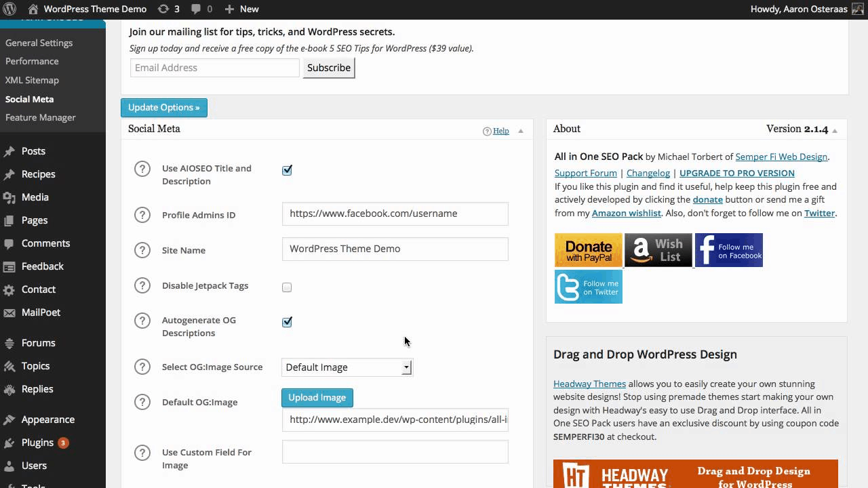This screenshot has height=488, width=868.
Task: Click the Default OG:Image URL field
Action: pyautogui.click(x=395, y=420)
